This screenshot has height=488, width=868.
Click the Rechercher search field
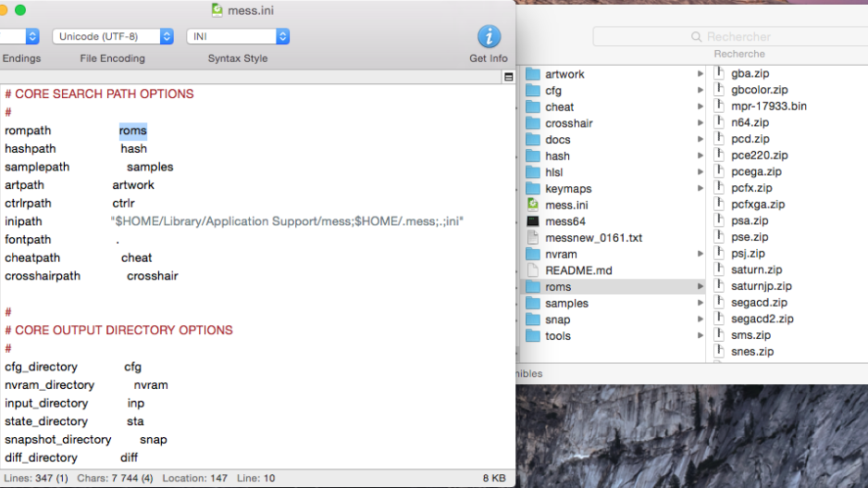pos(729,37)
